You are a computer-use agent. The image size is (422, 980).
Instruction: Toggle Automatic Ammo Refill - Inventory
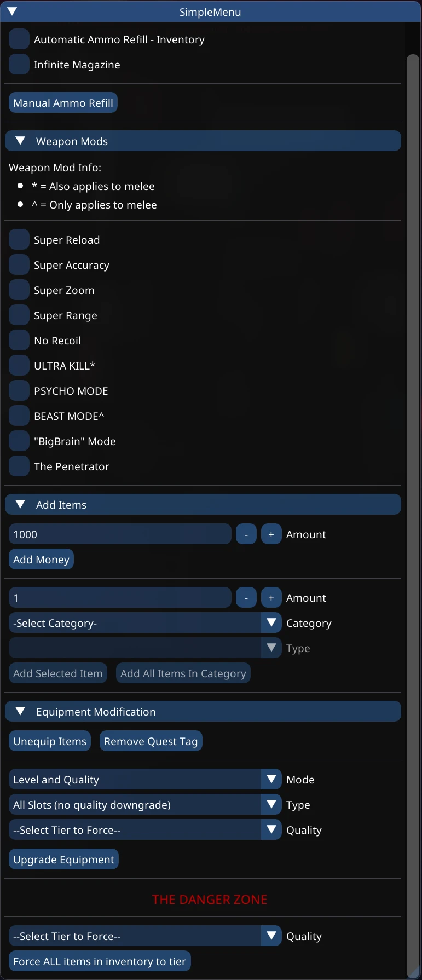pyautogui.click(x=19, y=39)
